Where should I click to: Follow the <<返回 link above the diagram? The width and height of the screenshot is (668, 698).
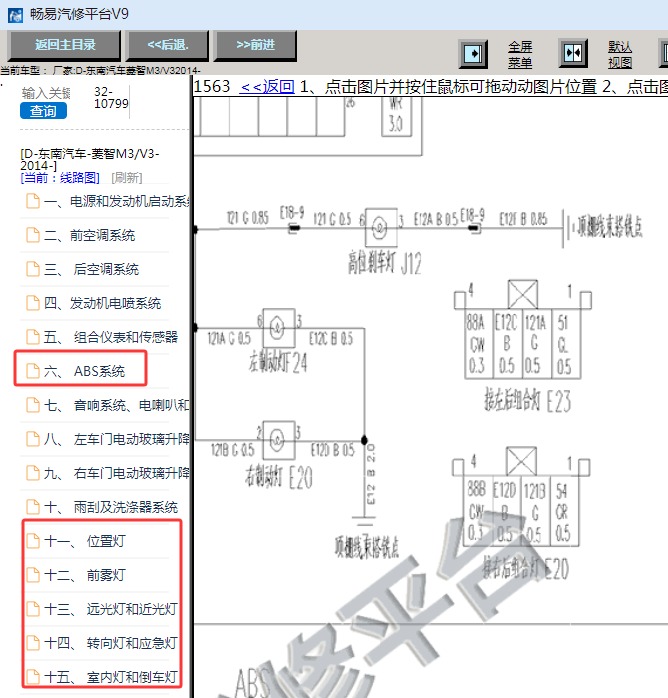coord(267,86)
